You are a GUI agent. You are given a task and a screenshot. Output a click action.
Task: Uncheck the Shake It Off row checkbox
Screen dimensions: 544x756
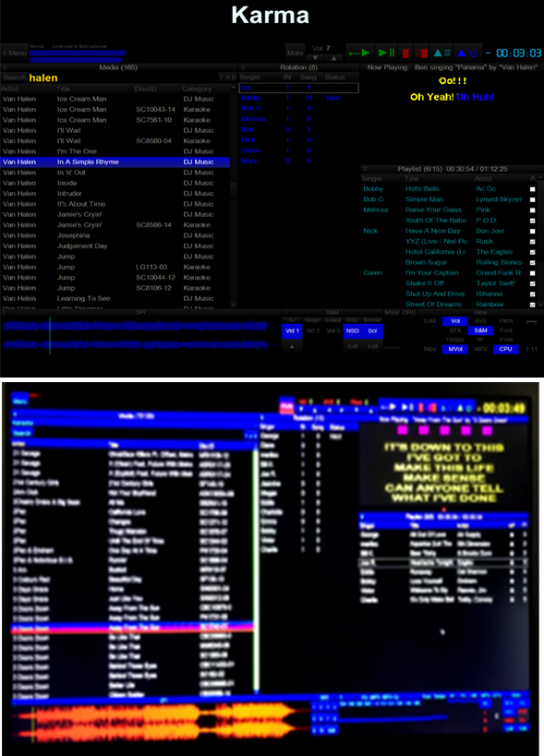[532, 283]
